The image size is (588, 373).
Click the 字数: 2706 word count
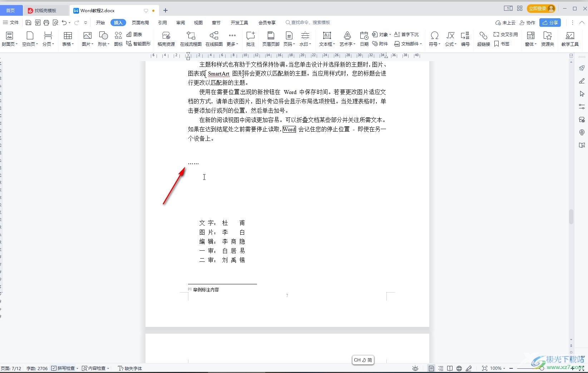[37, 368]
